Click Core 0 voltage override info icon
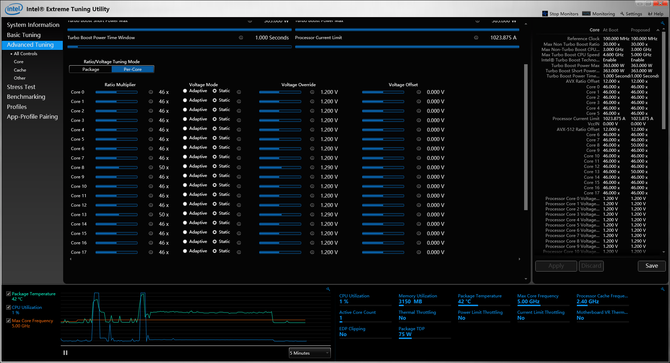This screenshot has width=670, height=363. click(x=312, y=92)
